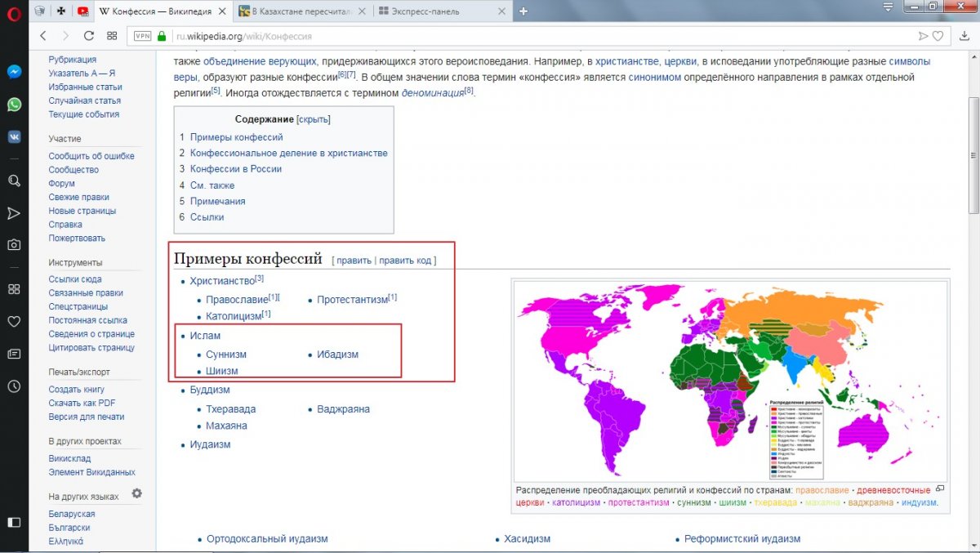Open the Ваджраяна article link
This screenshot has width=980, height=553.
tap(343, 409)
